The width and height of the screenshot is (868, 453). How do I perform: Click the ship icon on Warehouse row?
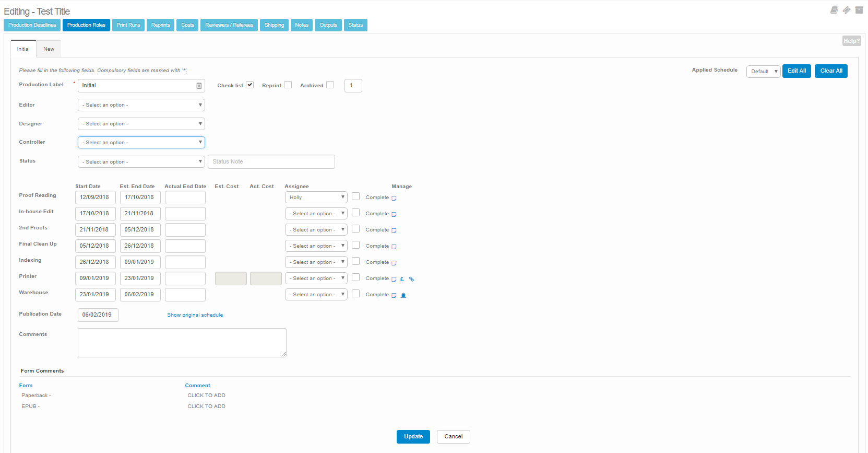403,295
